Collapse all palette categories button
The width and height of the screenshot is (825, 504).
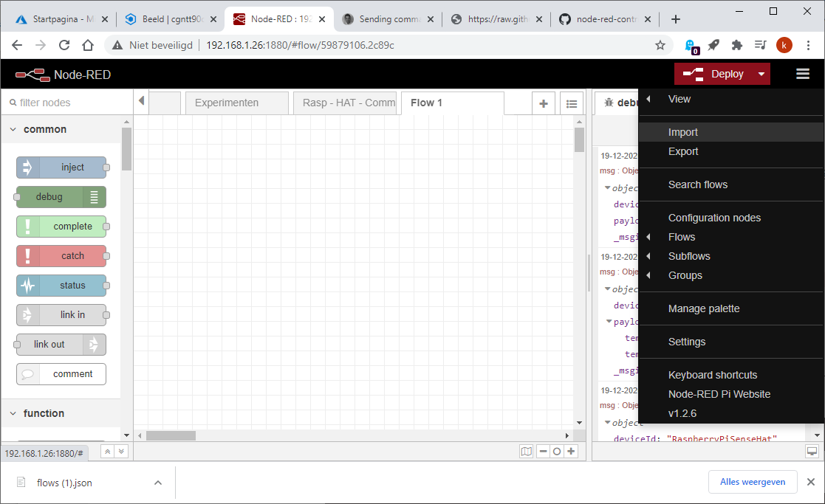(107, 452)
